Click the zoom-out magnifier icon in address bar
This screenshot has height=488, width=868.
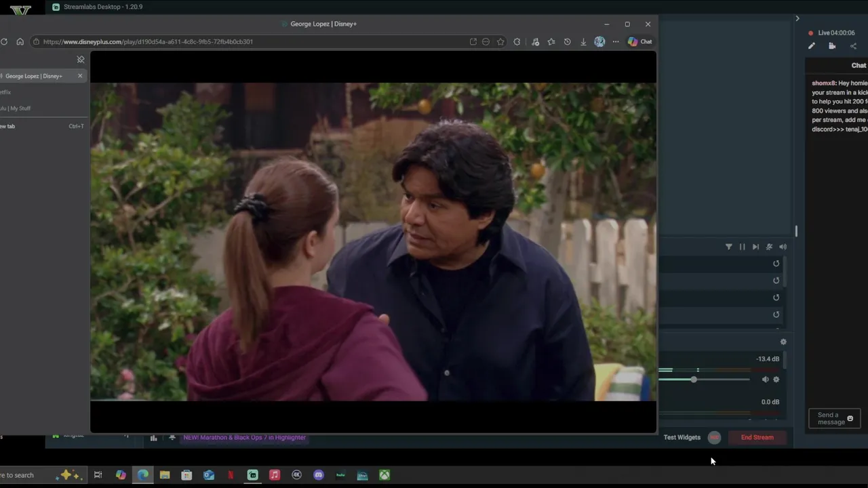click(486, 41)
